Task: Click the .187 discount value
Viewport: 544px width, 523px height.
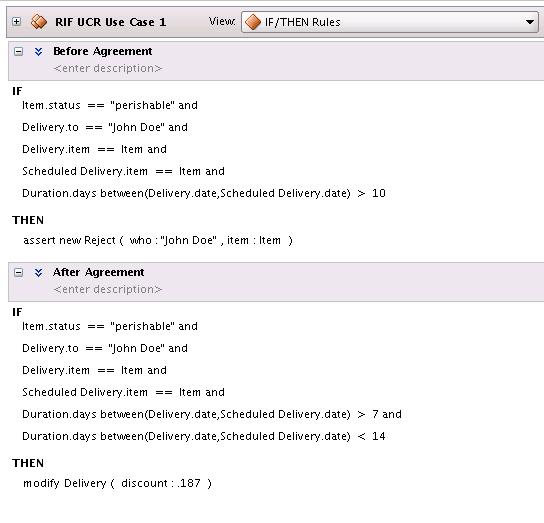Action: [x=189, y=483]
